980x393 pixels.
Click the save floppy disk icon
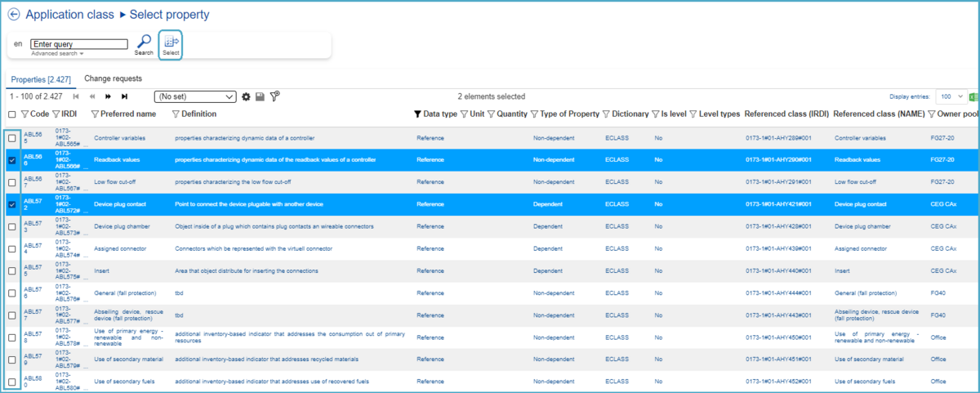click(260, 96)
